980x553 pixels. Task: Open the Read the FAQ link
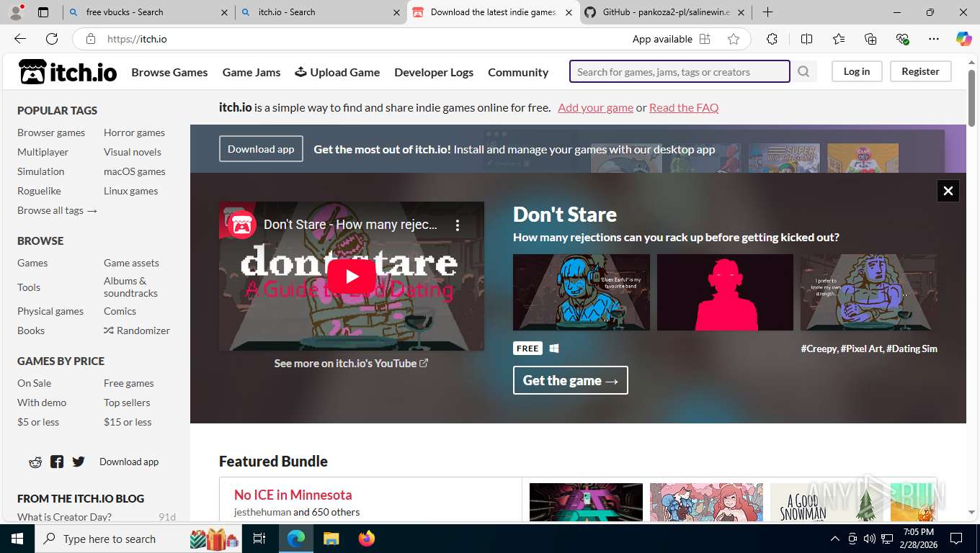tap(684, 107)
